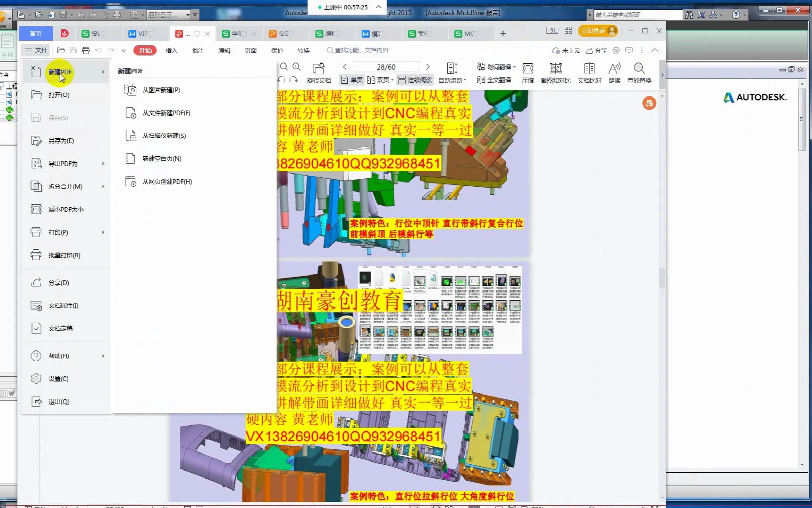Viewport: 812px width, 508px height.
Task: Click the zoom in magnifier icon
Action: tap(297, 67)
